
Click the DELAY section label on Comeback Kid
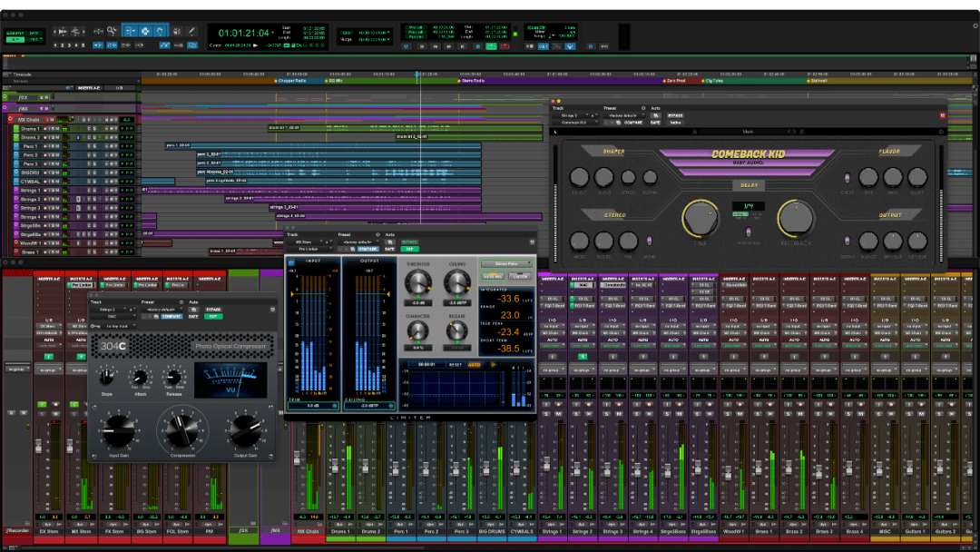click(x=749, y=185)
